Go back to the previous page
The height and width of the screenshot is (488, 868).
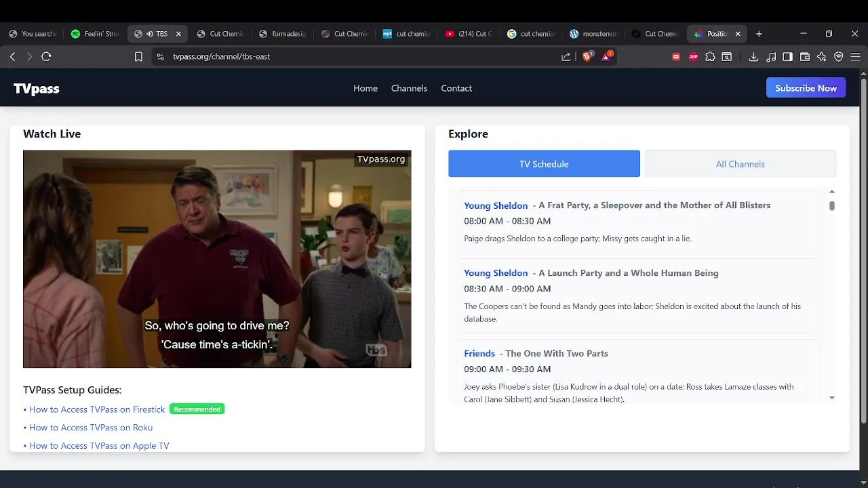[12, 57]
